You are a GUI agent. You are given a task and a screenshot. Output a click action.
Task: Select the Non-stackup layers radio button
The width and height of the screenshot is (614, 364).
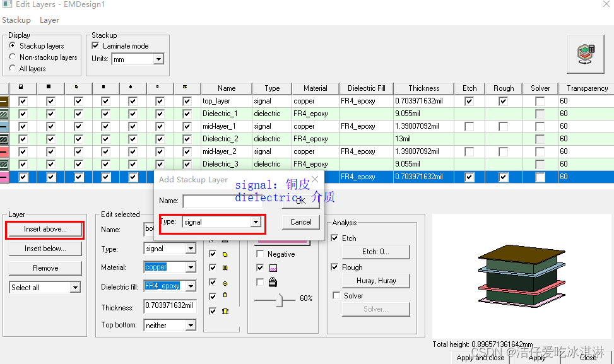click(x=13, y=57)
